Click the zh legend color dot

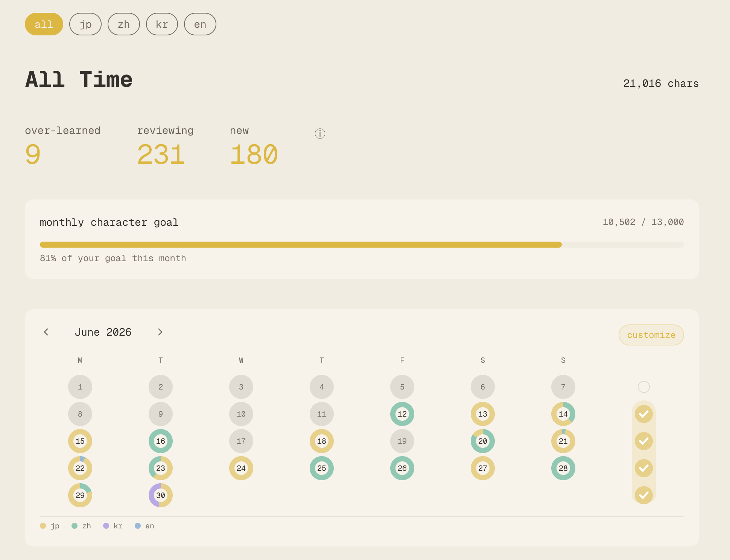point(75,526)
